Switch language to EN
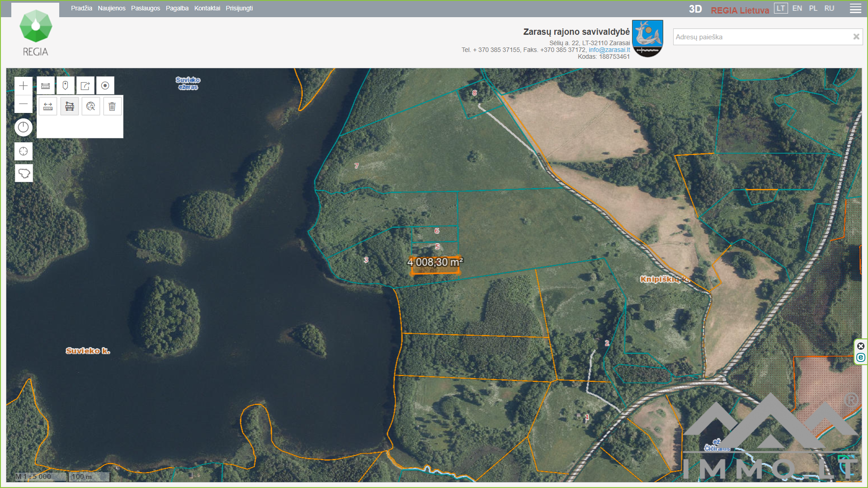 pos(797,9)
